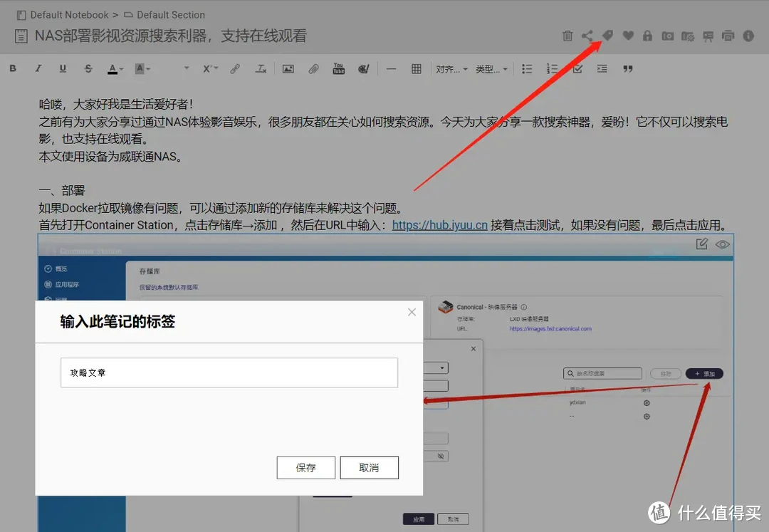Viewport: 769px width, 532px height.
Task: Click the delete (trash) icon for this note
Action: pos(567,35)
